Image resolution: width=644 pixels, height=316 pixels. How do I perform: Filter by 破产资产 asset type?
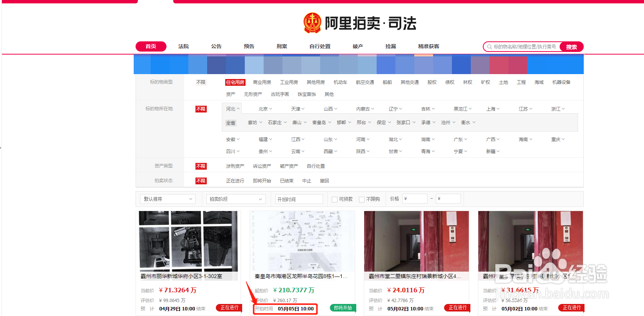click(x=289, y=166)
